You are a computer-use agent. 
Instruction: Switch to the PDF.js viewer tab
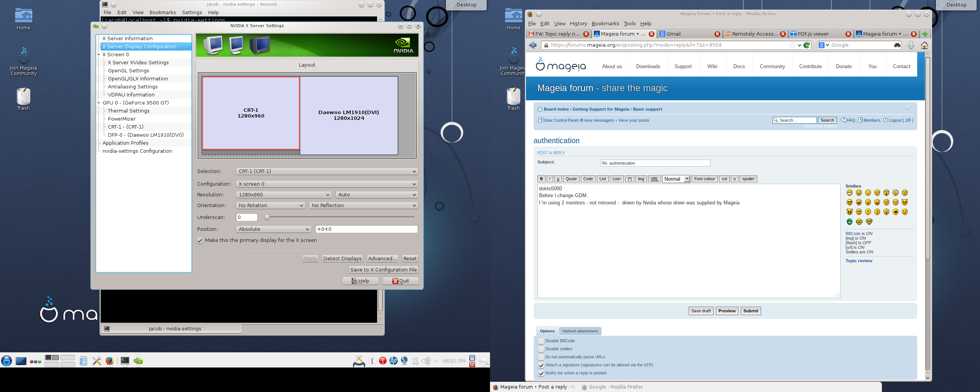[820, 34]
